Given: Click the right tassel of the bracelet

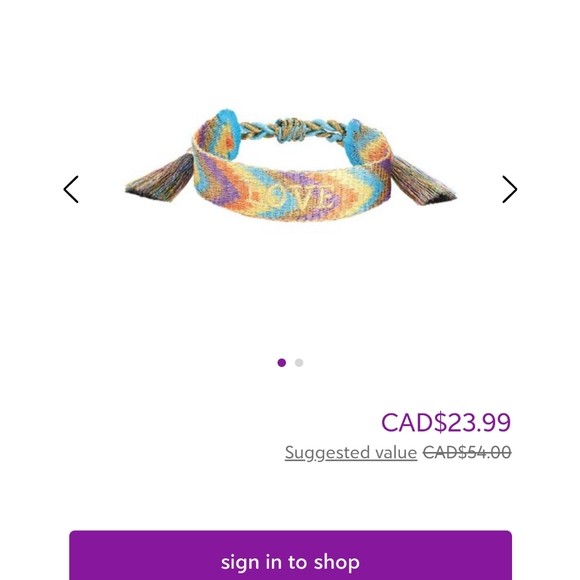Looking at the screenshot, I should tap(423, 181).
